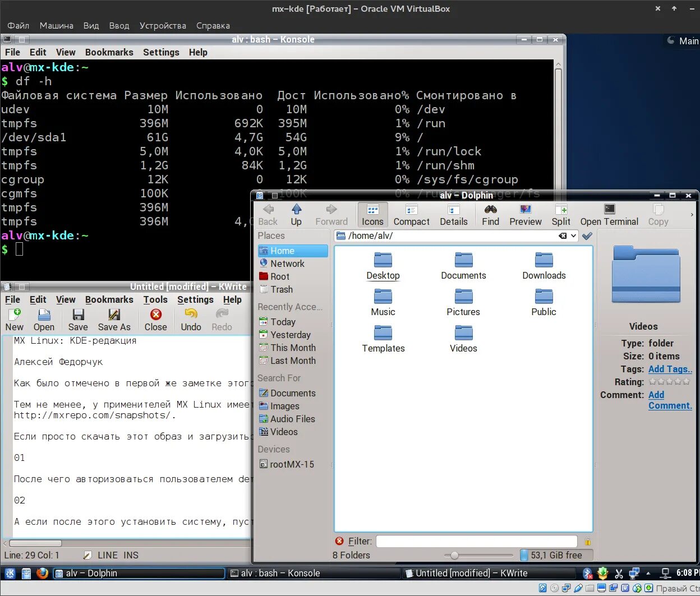Open Konsole Settings menu
The height and width of the screenshot is (596, 700).
[x=161, y=52]
